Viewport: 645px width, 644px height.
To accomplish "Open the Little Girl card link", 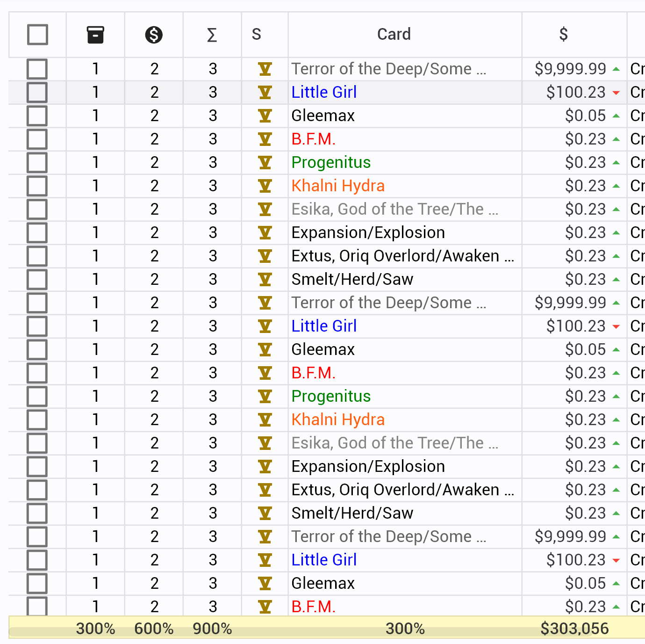I will coord(324,92).
